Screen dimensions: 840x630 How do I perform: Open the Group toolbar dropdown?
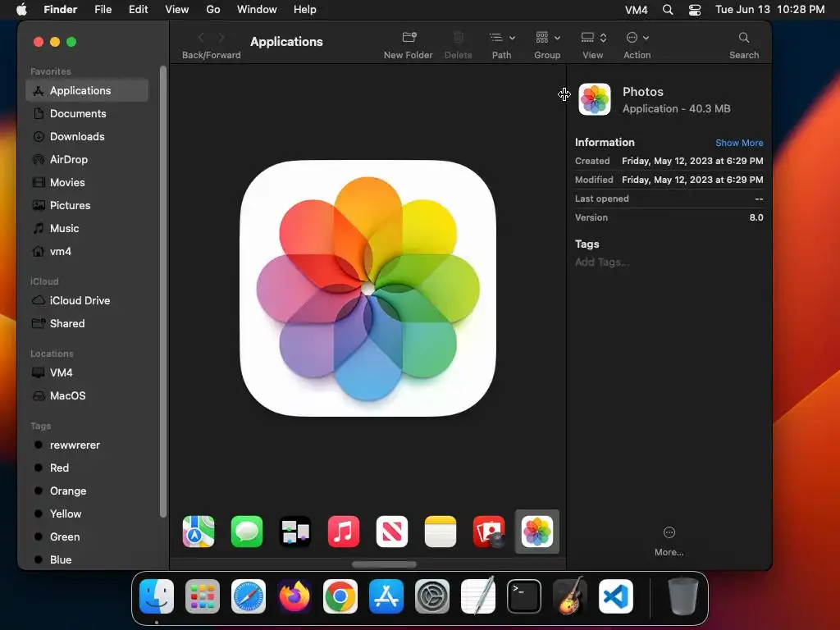point(547,38)
